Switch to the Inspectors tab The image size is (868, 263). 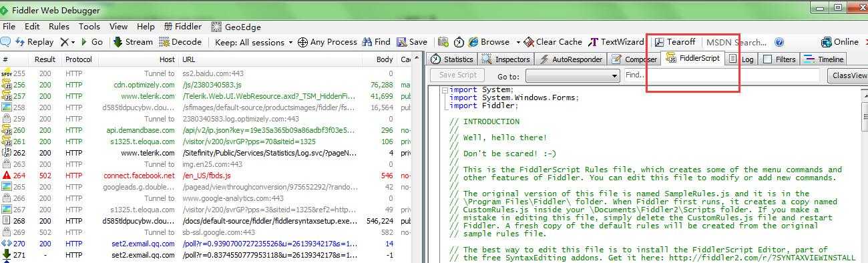click(506, 59)
